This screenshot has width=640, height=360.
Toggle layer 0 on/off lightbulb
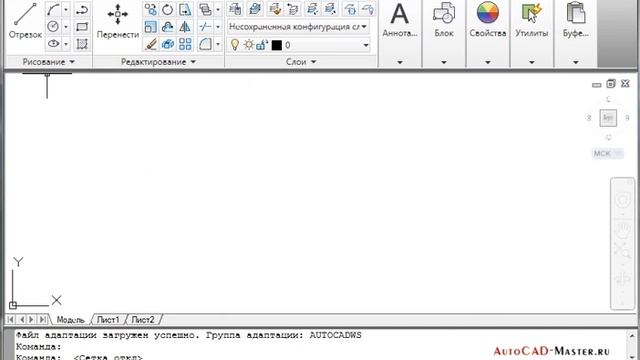[235, 45]
